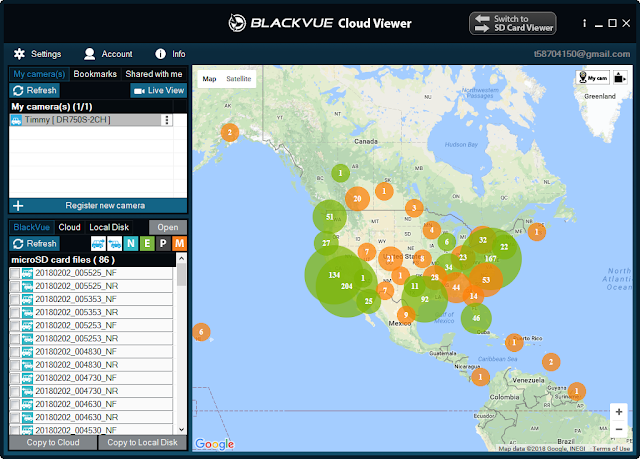
Task: Click scroll up arrow of file list
Action: coord(182,258)
